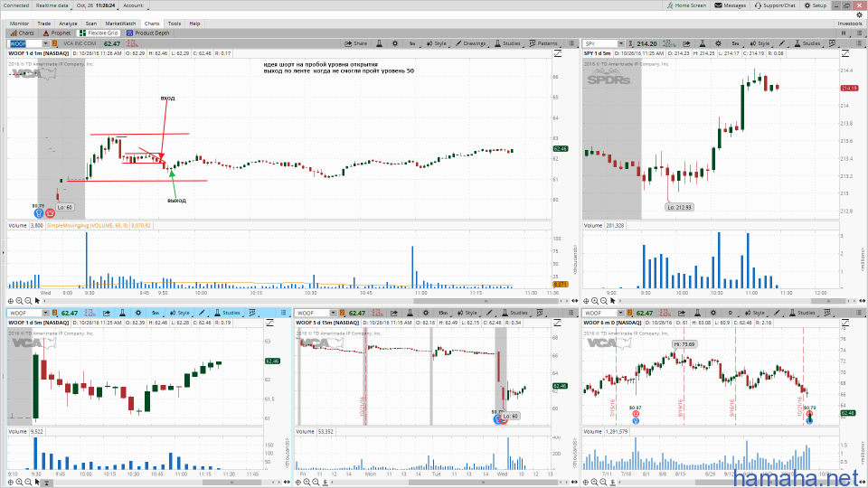Open the Help tab
This screenshot has height=488, width=868.
[195, 23]
